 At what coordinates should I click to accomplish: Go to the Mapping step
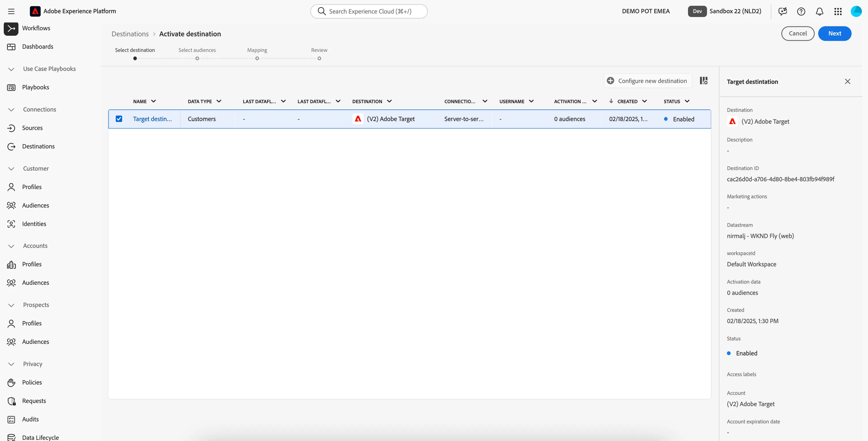257,53
